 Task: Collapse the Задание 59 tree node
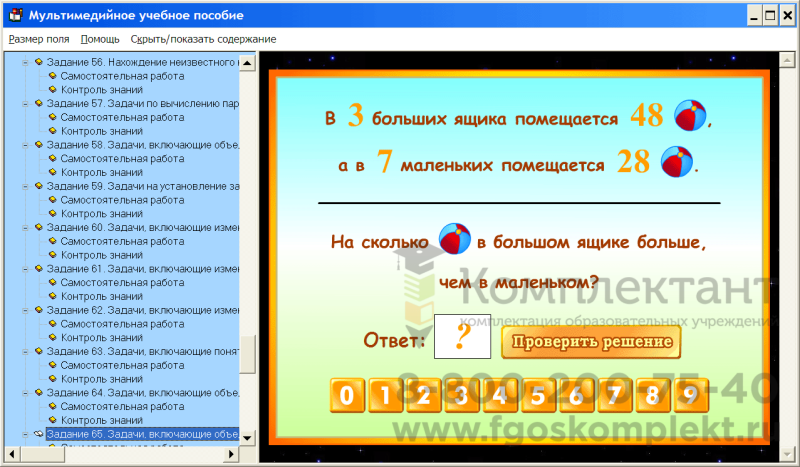[25, 186]
